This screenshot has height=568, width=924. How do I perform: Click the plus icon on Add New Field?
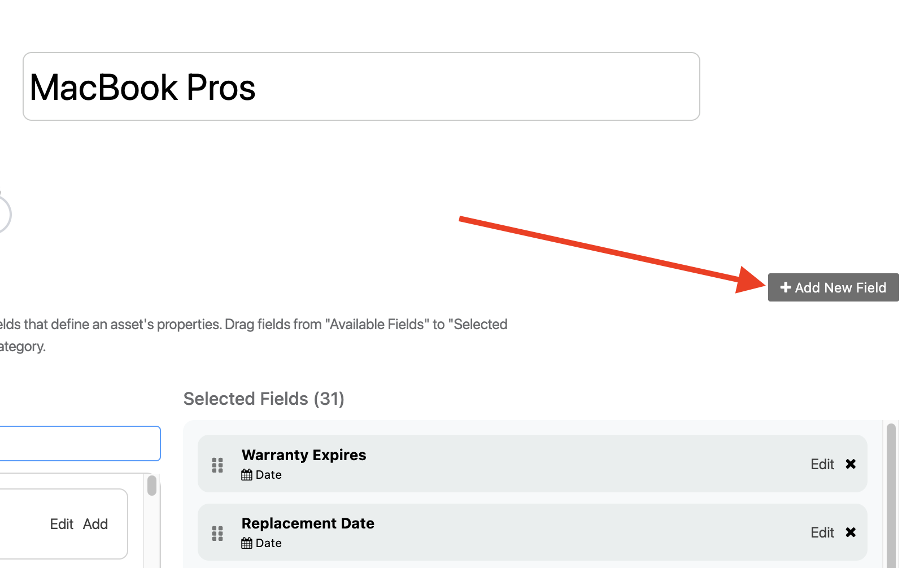click(x=786, y=287)
